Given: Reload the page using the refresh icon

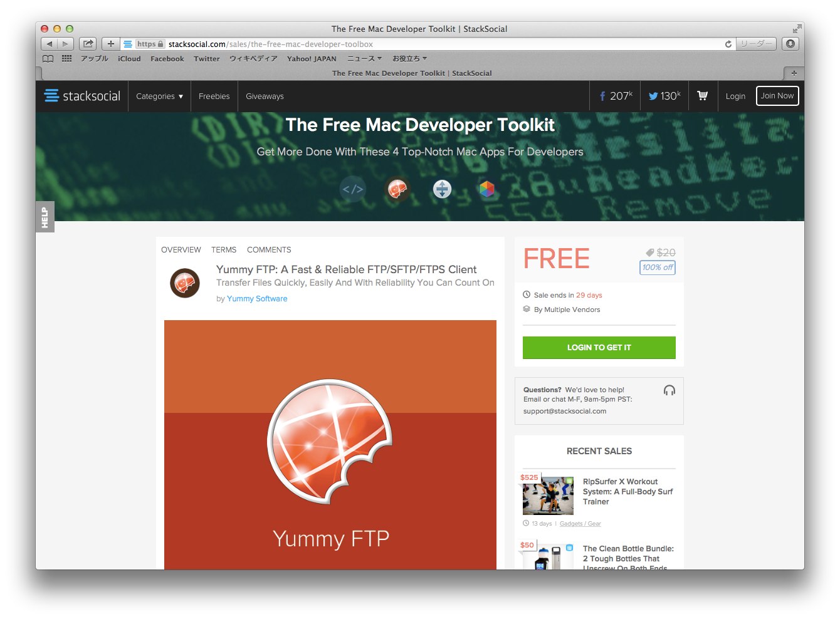Looking at the screenshot, I should pos(728,44).
